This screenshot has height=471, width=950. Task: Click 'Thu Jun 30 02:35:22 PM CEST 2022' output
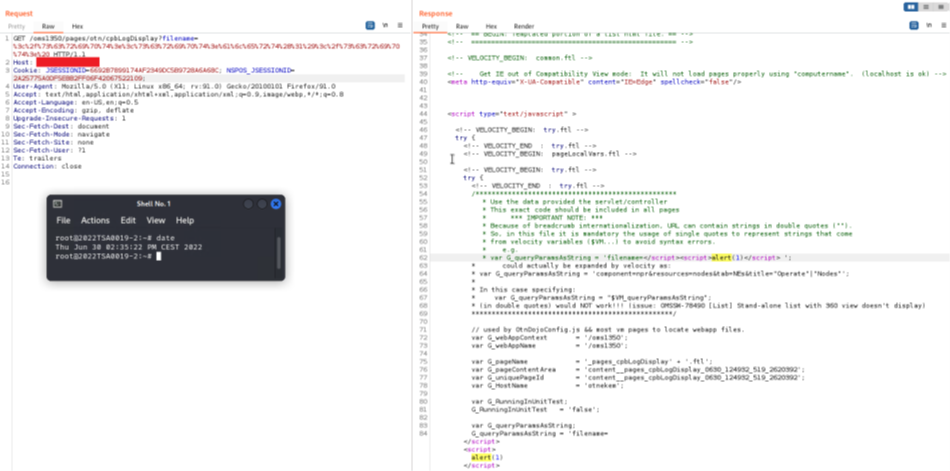pyautogui.click(x=128, y=247)
